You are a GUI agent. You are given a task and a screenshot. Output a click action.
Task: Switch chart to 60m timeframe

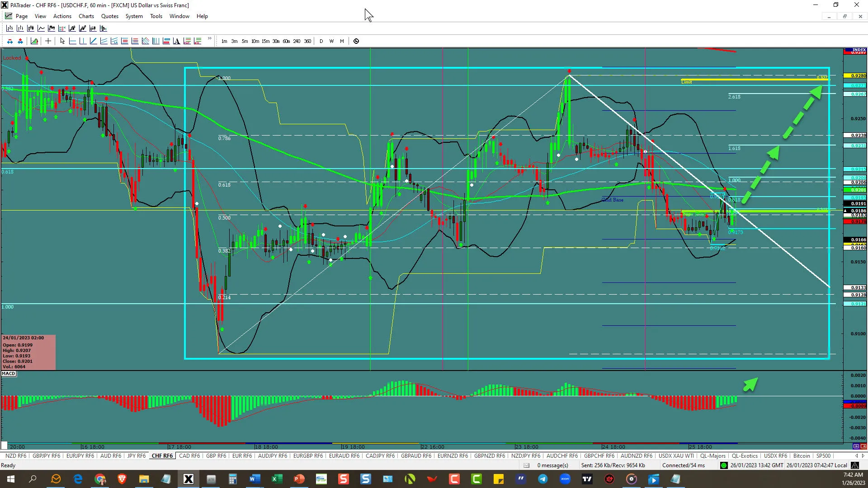pos(286,41)
